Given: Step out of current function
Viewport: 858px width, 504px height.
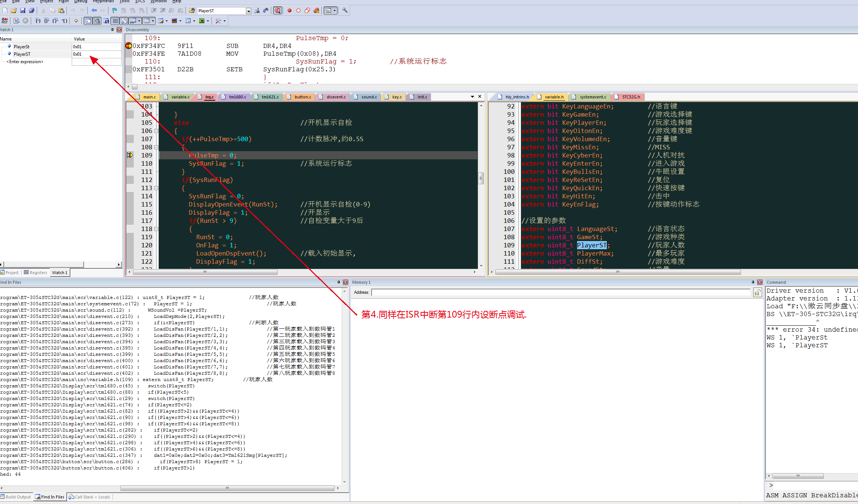Looking at the screenshot, I should [x=55, y=21].
